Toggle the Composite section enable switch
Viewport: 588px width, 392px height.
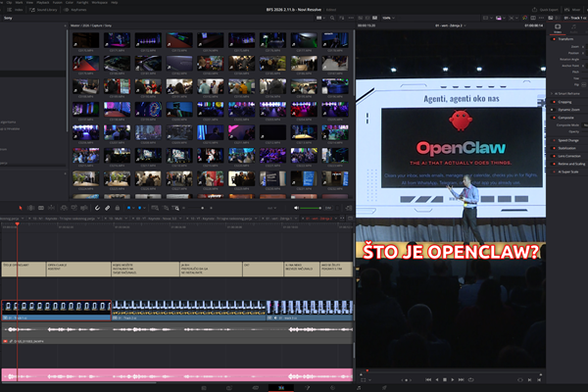pyautogui.click(x=554, y=118)
